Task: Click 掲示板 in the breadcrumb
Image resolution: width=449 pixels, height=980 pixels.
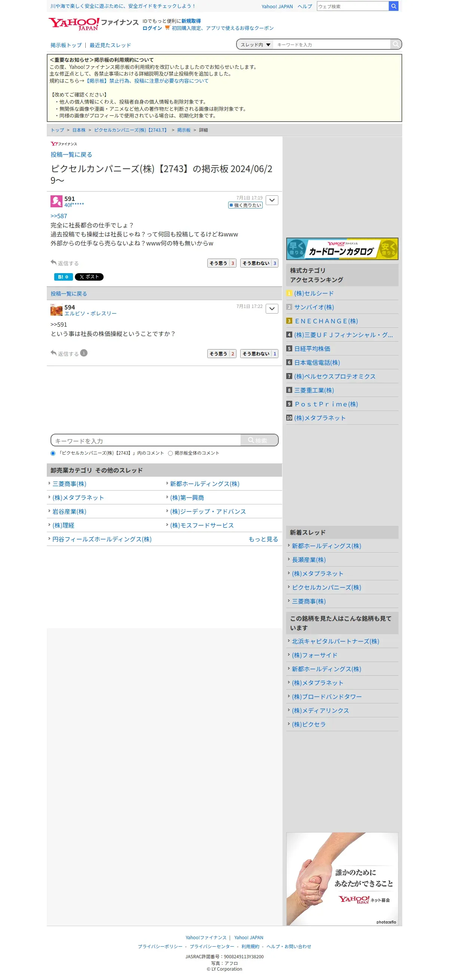Action: tap(184, 130)
